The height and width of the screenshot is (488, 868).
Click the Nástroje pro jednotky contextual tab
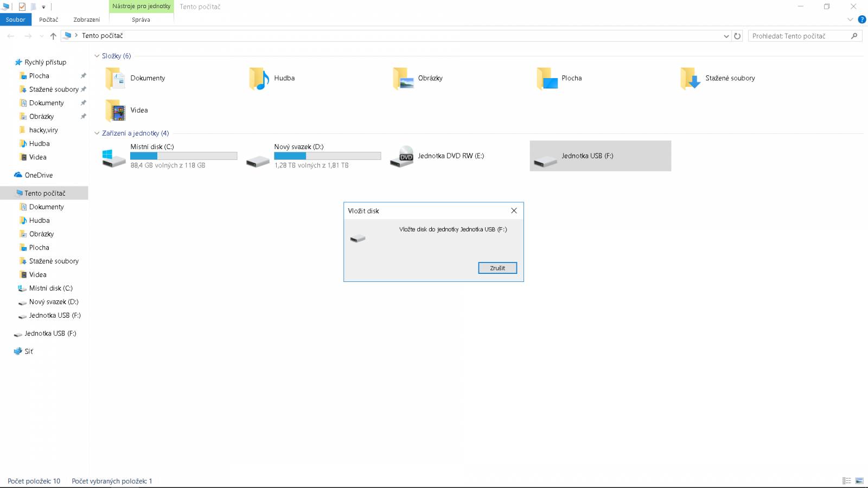click(142, 7)
